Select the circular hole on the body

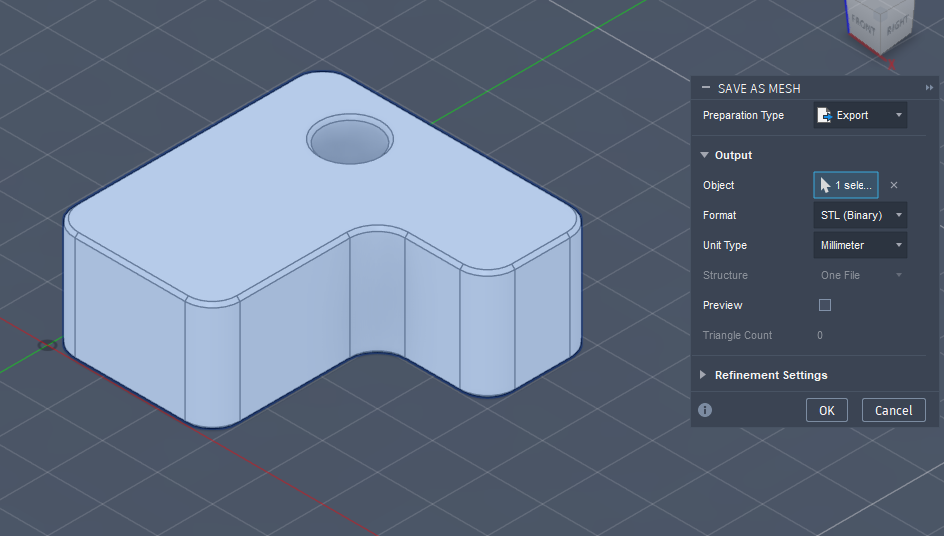[x=350, y=140]
